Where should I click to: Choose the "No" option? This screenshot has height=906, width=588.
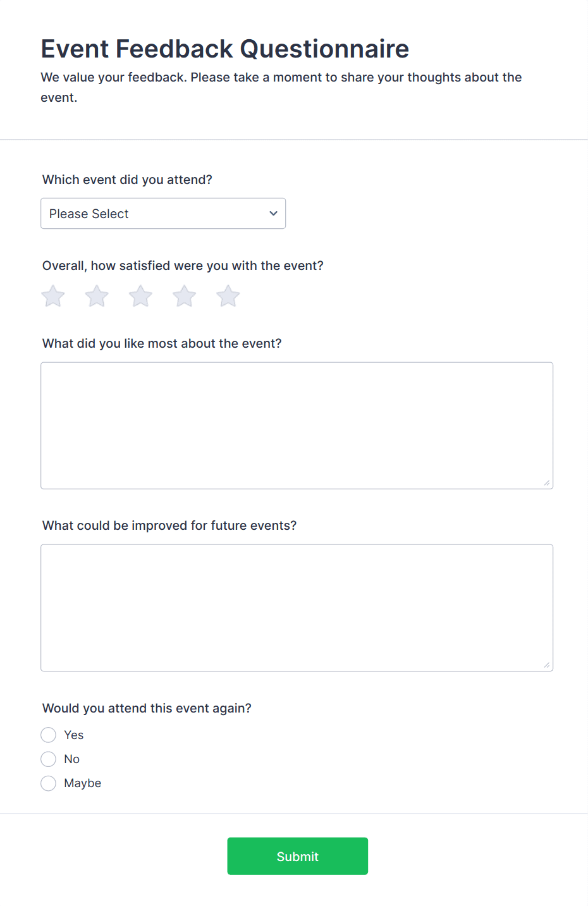point(48,759)
